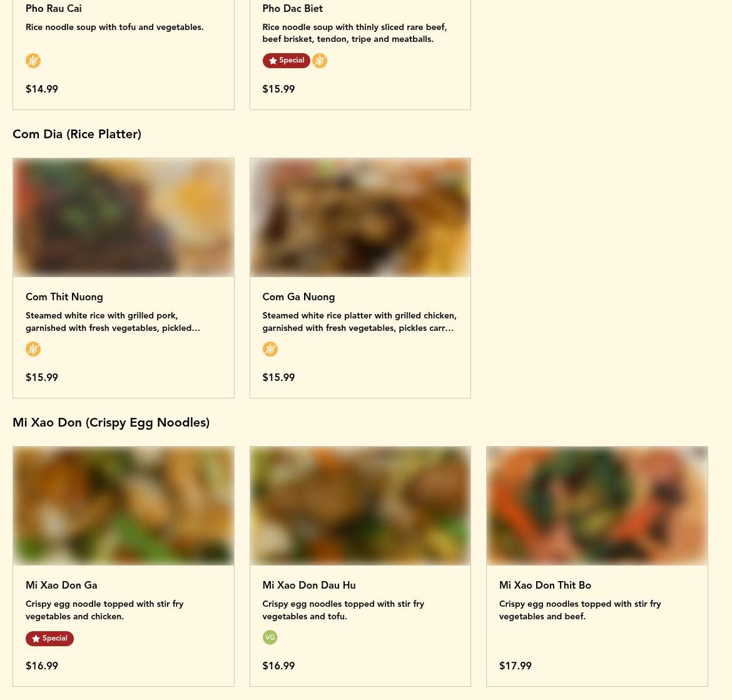Viewport: 732px width, 700px height.
Task: Open the Com Ga Nuong item name
Action: pyautogui.click(x=298, y=297)
